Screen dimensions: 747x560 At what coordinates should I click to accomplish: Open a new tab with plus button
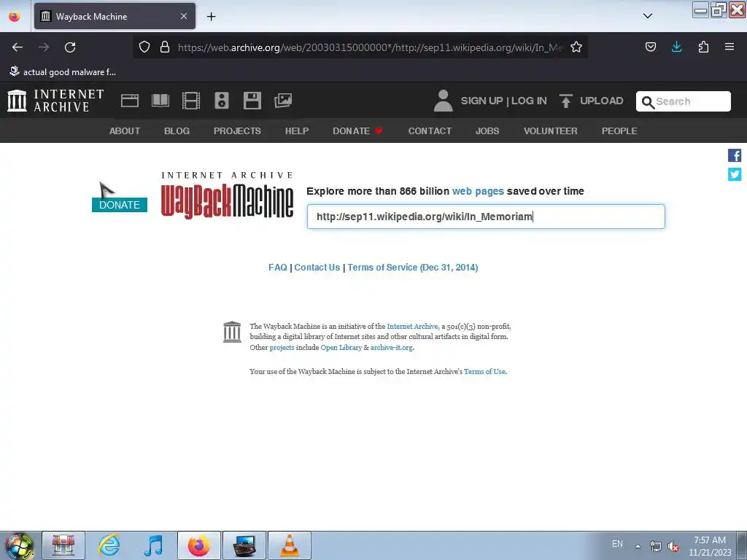tap(211, 16)
